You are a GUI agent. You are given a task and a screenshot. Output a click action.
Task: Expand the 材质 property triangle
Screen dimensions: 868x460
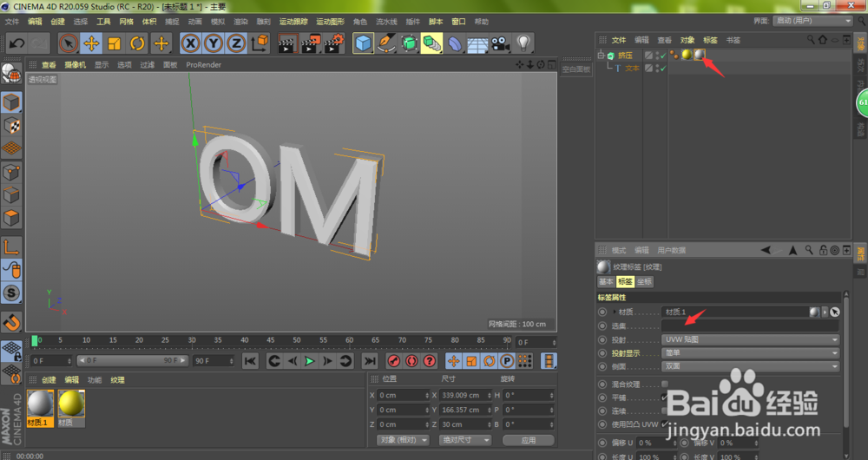click(614, 312)
